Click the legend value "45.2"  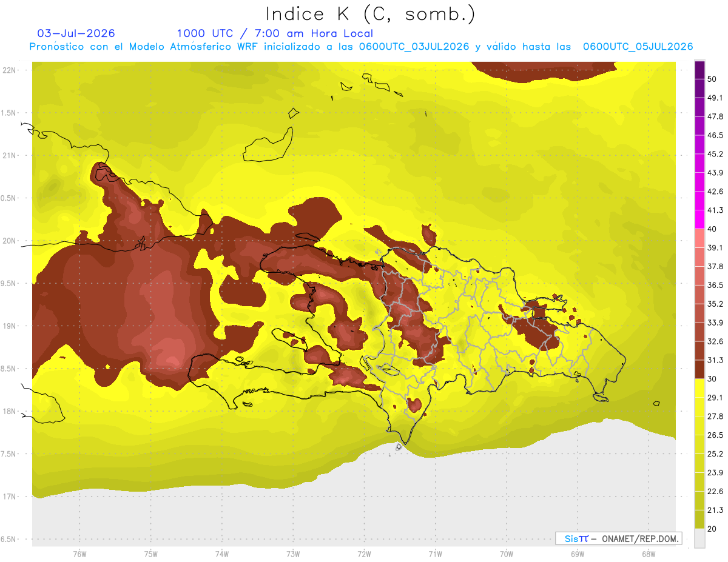point(715,155)
